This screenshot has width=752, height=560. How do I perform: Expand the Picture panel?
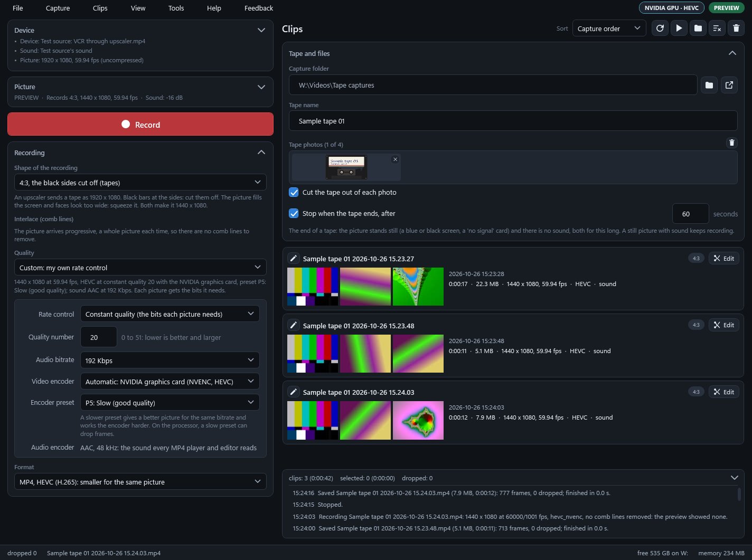click(261, 87)
